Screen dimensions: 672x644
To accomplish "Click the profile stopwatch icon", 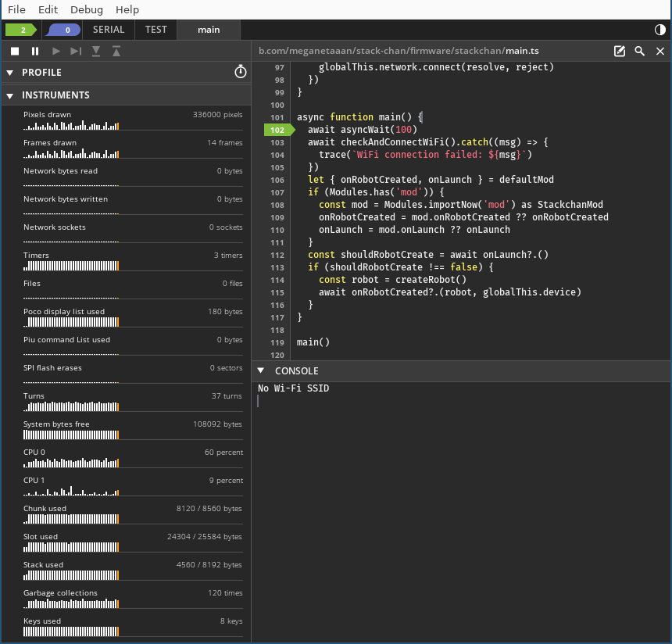I will pyautogui.click(x=241, y=72).
